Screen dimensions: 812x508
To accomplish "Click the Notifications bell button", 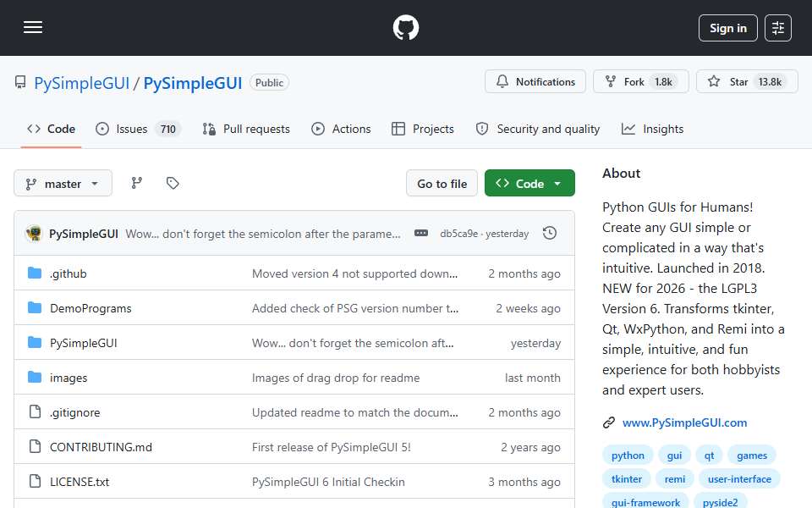I will point(535,81).
